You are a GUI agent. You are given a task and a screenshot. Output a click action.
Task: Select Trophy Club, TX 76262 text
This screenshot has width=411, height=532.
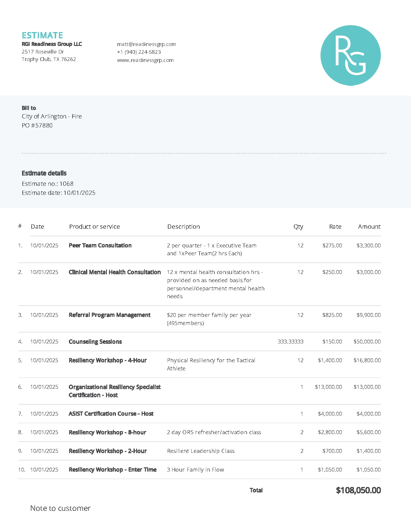point(49,59)
